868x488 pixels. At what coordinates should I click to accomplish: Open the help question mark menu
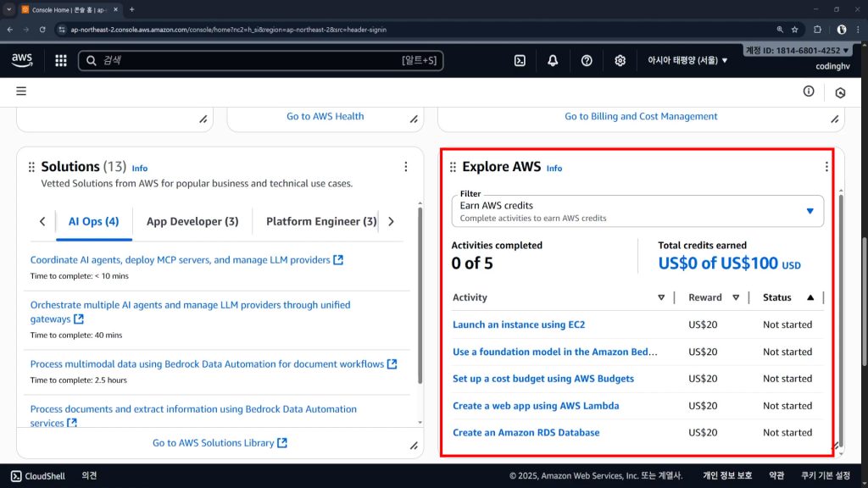[x=587, y=60]
